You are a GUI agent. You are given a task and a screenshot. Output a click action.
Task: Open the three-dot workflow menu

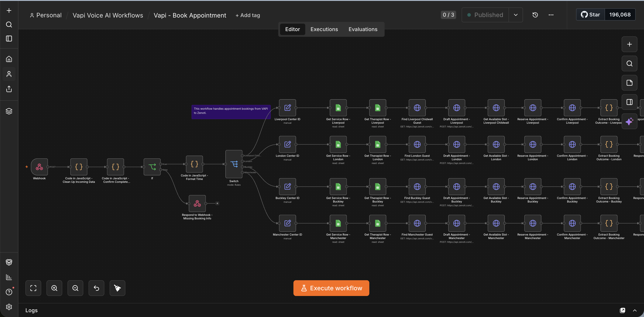[x=551, y=15]
